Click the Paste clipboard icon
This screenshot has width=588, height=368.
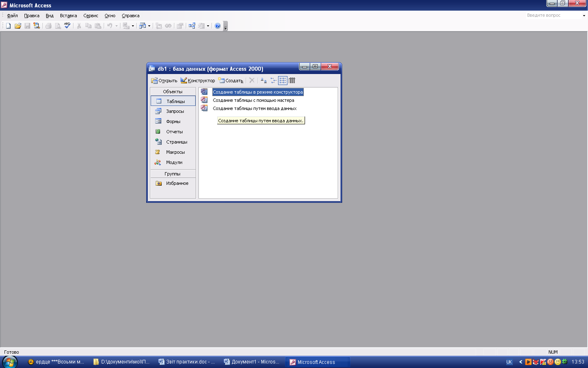coord(98,26)
